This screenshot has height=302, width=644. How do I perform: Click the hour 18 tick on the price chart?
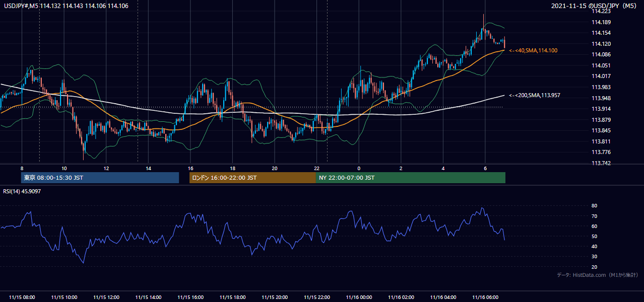[232, 168]
